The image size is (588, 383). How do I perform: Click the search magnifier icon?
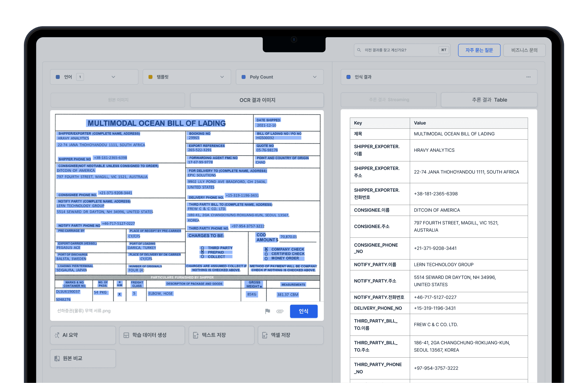(359, 50)
